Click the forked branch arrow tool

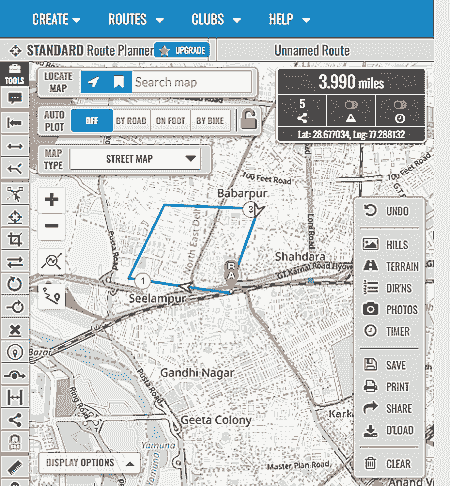click(x=15, y=169)
